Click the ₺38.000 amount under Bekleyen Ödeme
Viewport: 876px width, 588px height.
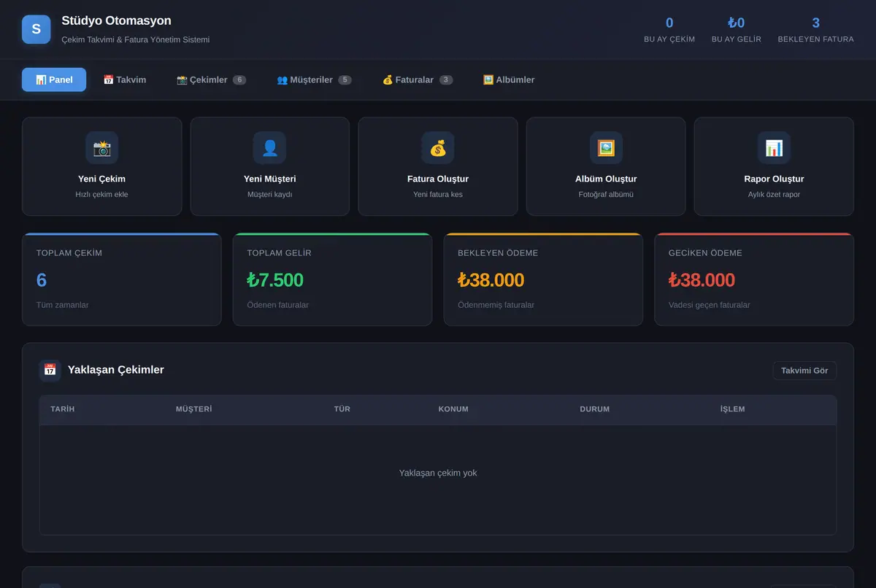(x=491, y=280)
